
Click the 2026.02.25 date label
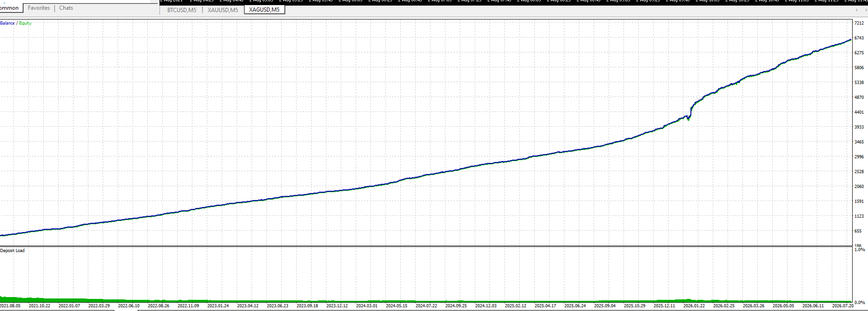[724, 306]
